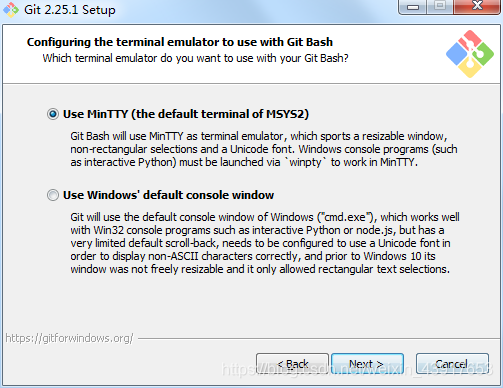Return to the previous page with Back

coord(292,364)
